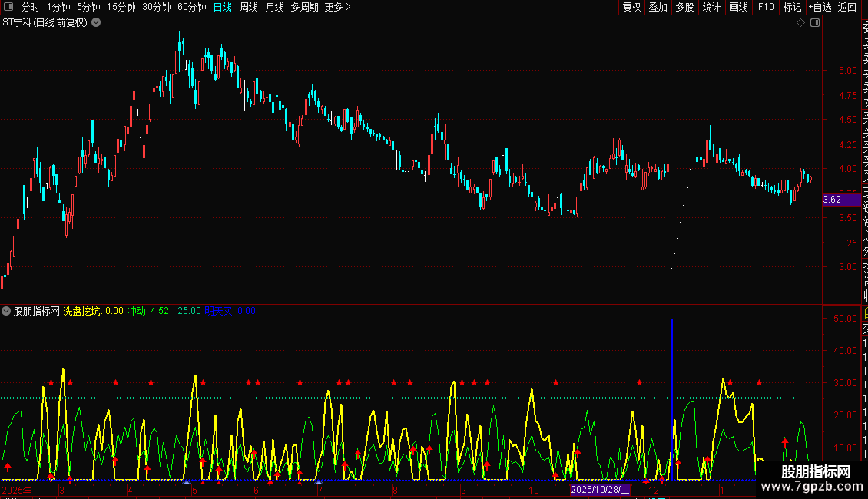
Task: Click the 返回 back button
Action: [847, 7]
